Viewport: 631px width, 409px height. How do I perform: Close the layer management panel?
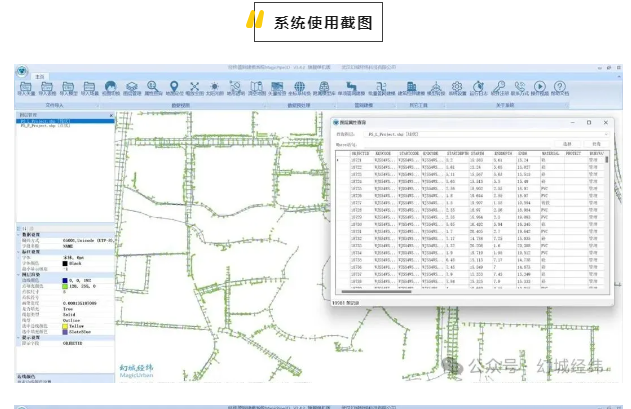pos(110,115)
